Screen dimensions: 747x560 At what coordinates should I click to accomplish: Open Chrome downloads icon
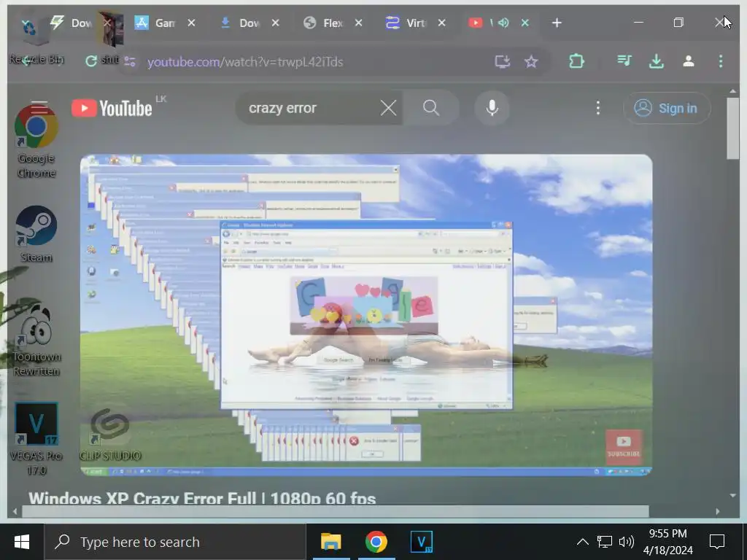click(657, 61)
